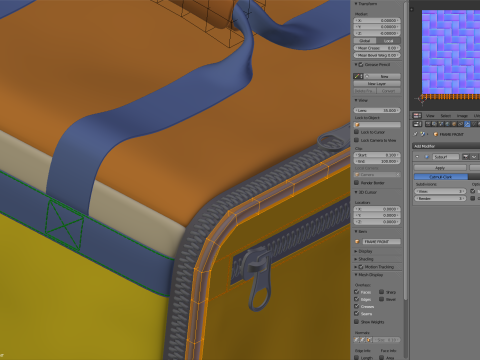
Task: Click the pin icon in properties context row
Action: click(415, 134)
